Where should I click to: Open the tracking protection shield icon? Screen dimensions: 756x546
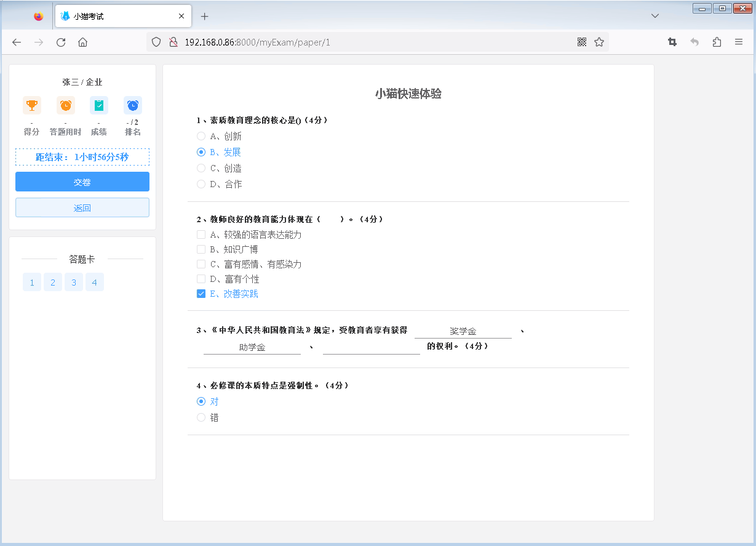click(156, 42)
